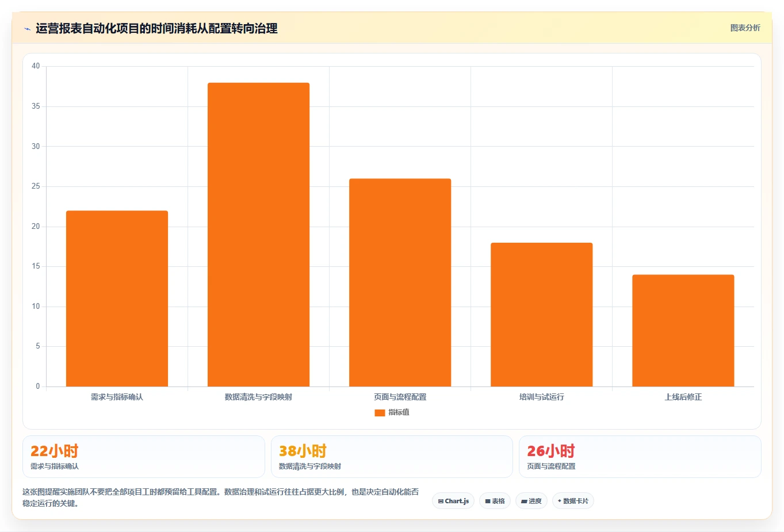Click the icon inside the 数据卡片 chip
This screenshot has width=784, height=532.
pos(559,501)
